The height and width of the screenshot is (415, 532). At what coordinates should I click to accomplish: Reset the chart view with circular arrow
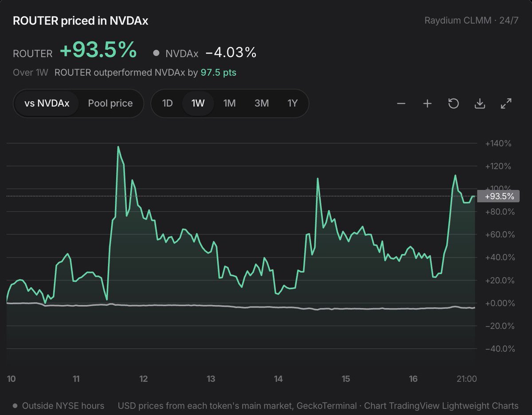[x=454, y=103]
